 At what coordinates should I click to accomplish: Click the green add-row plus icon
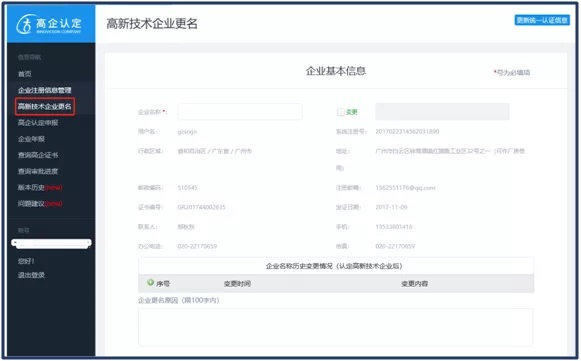(x=150, y=283)
